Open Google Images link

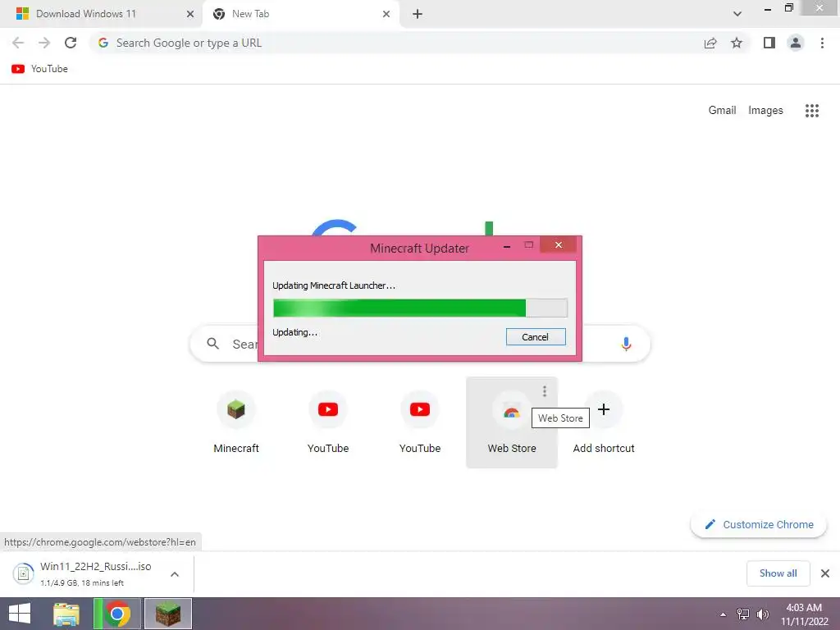click(x=765, y=111)
